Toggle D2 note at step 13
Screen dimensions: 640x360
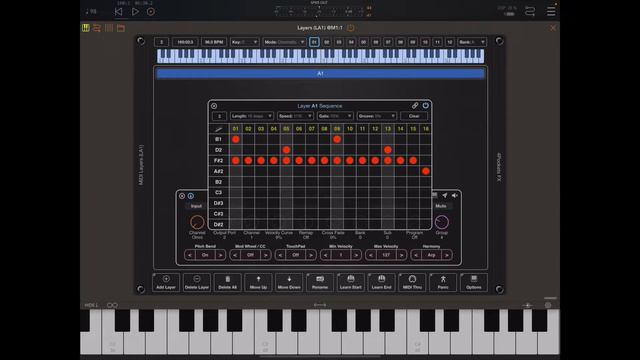tap(388, 150)
